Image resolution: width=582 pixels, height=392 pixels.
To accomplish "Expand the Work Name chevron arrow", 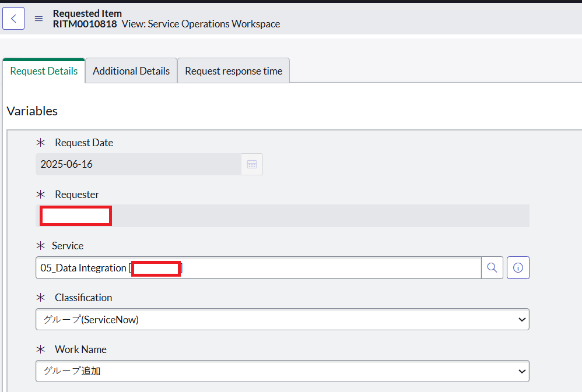I will click(521, 371).
